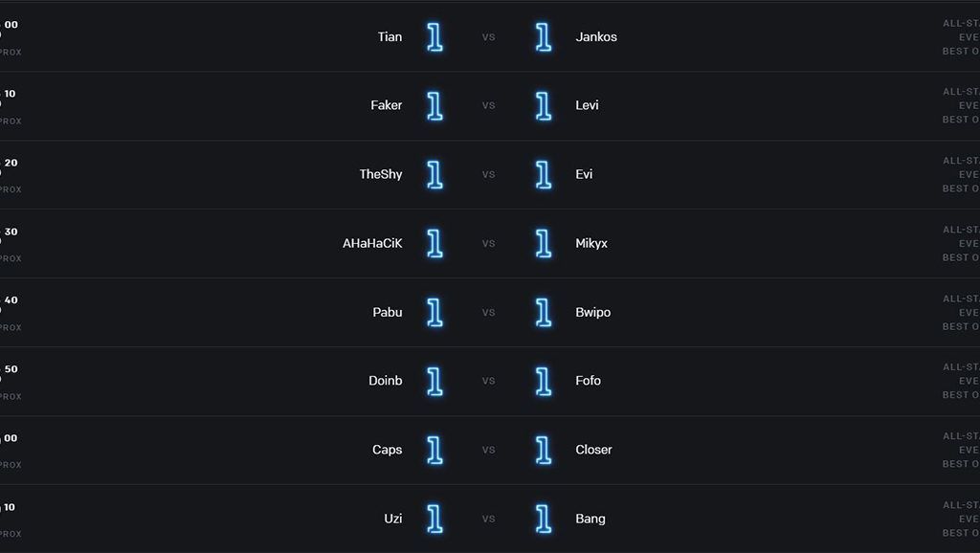980x553 pixels.
Task: Select the neon 1 icon beside Bang
Action: point(544,519)
